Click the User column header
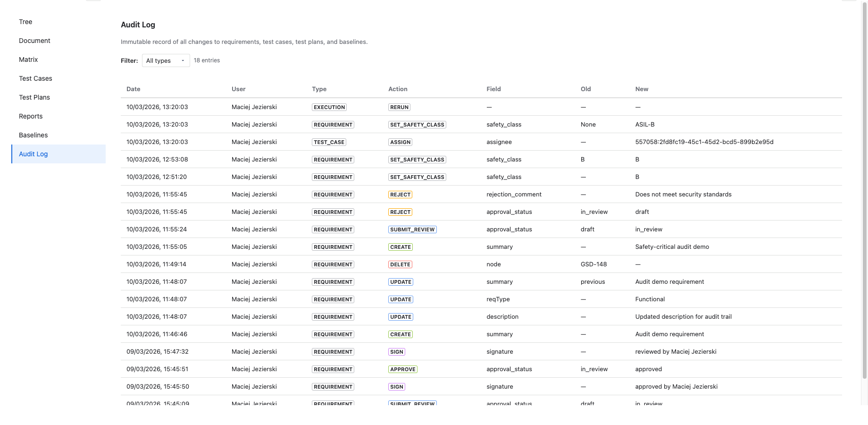The width and height of the screenshot is (868, 425). click(x=238, y=89)
